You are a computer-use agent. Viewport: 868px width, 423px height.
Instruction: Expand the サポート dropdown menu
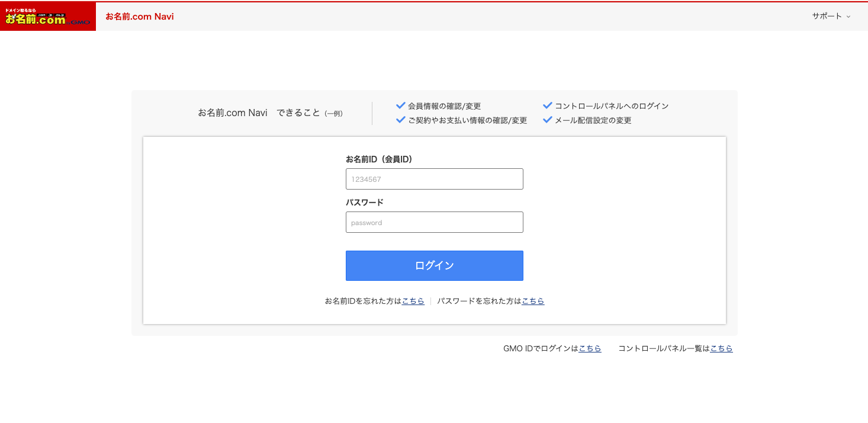(831, 17)
